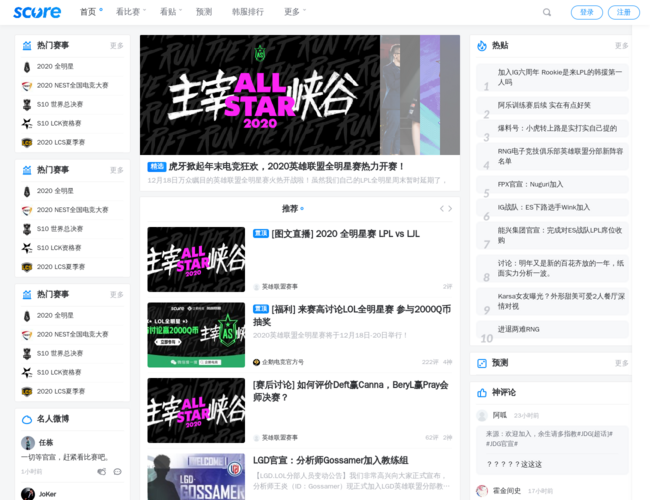Viewport: 650px width, 500px height.
Task: Open headline 虎牙掀起年末电竞狂欢 article
Action: point(286,167)
